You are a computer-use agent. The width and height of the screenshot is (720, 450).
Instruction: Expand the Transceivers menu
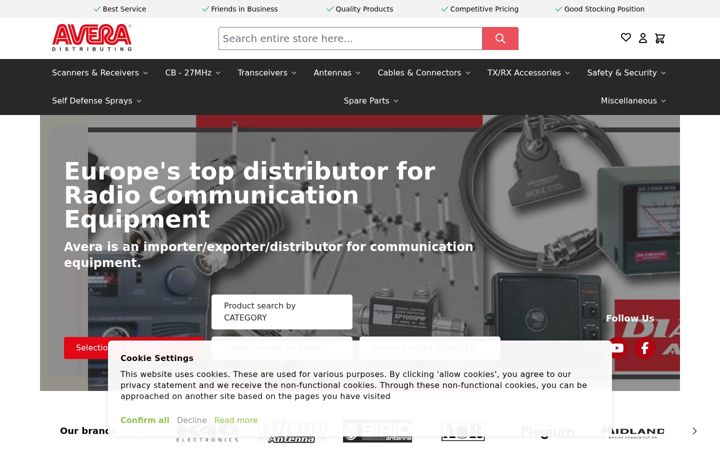[267, 73]
